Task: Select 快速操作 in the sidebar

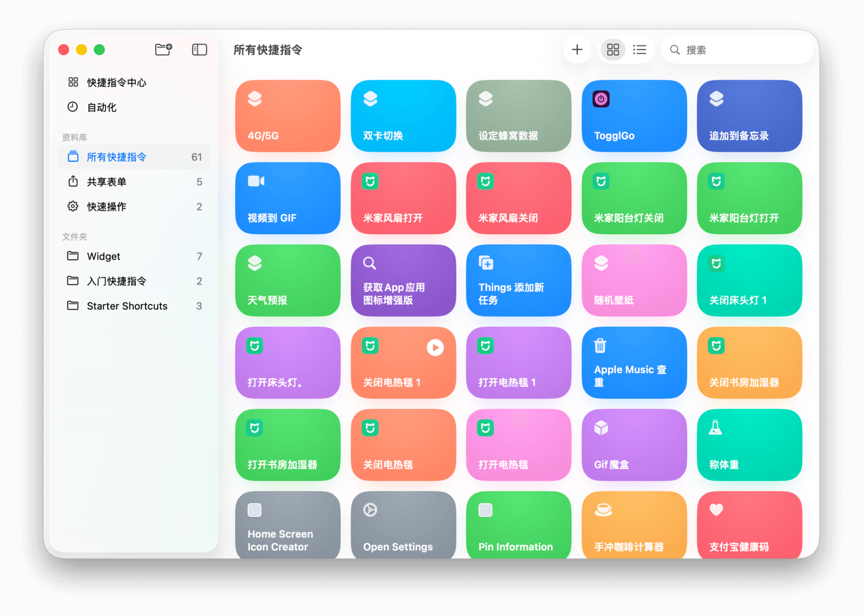Action: coord(106,207)
